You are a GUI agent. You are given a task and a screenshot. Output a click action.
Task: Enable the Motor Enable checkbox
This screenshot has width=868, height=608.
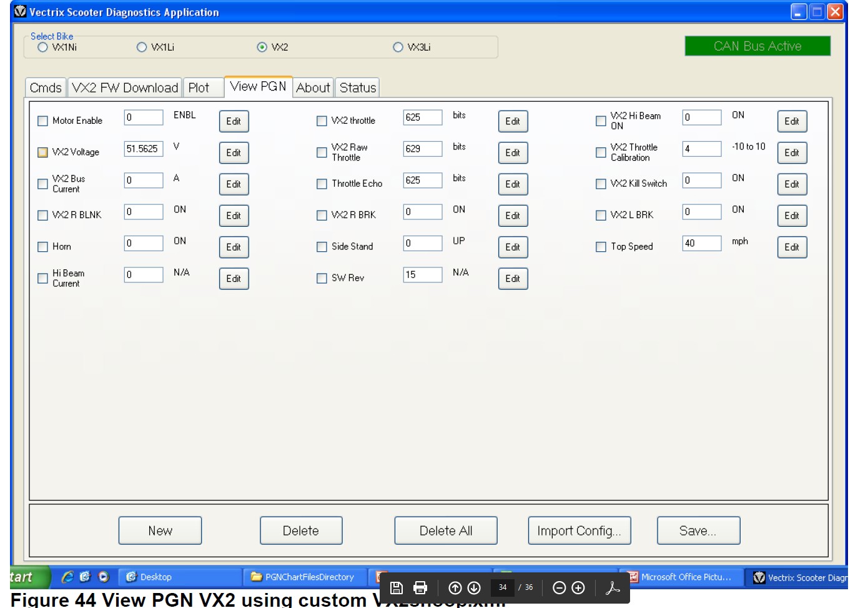(42, 121)
